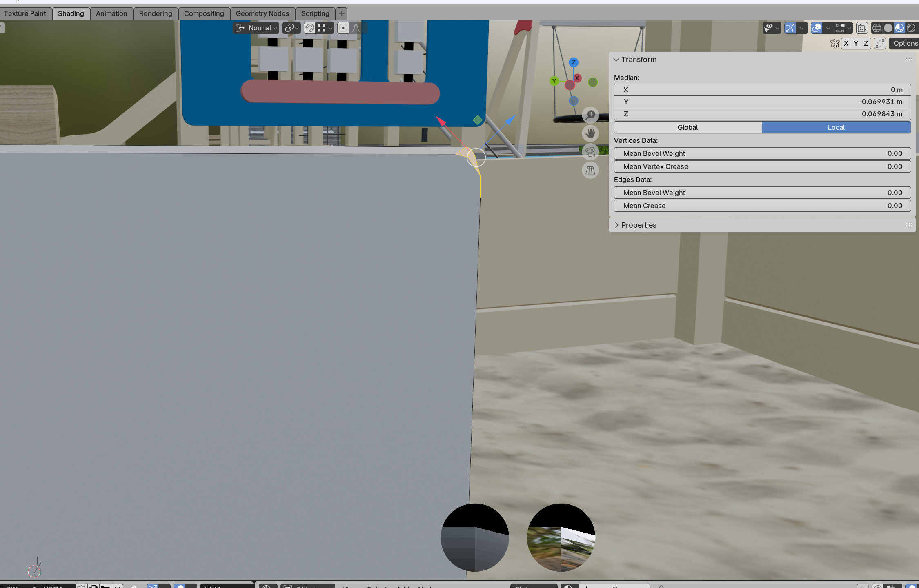The height and width of the screenshot is (588, 919).
Task: Toggle camera view icon
Action: click(590, 152)
